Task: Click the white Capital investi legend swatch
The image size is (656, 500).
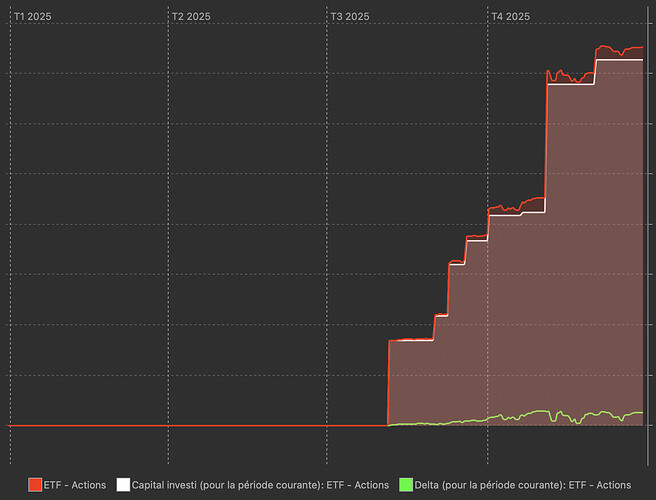Action: [124, 485]
